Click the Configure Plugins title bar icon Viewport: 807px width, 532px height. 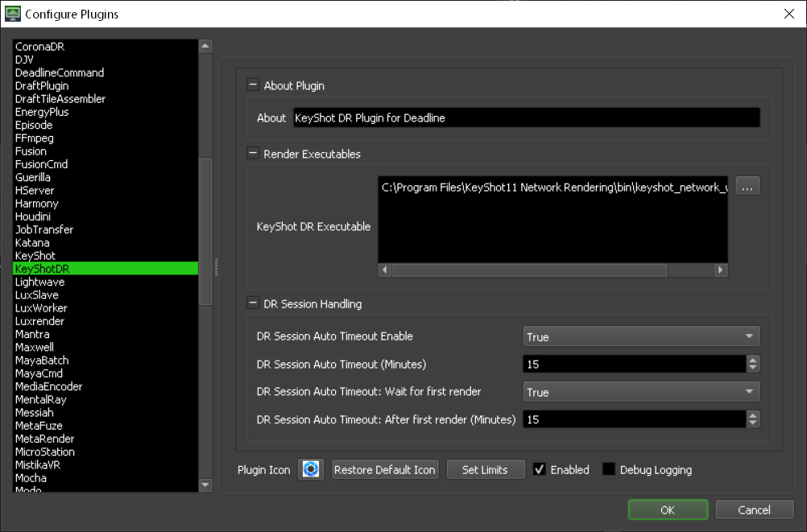(13, 14)
